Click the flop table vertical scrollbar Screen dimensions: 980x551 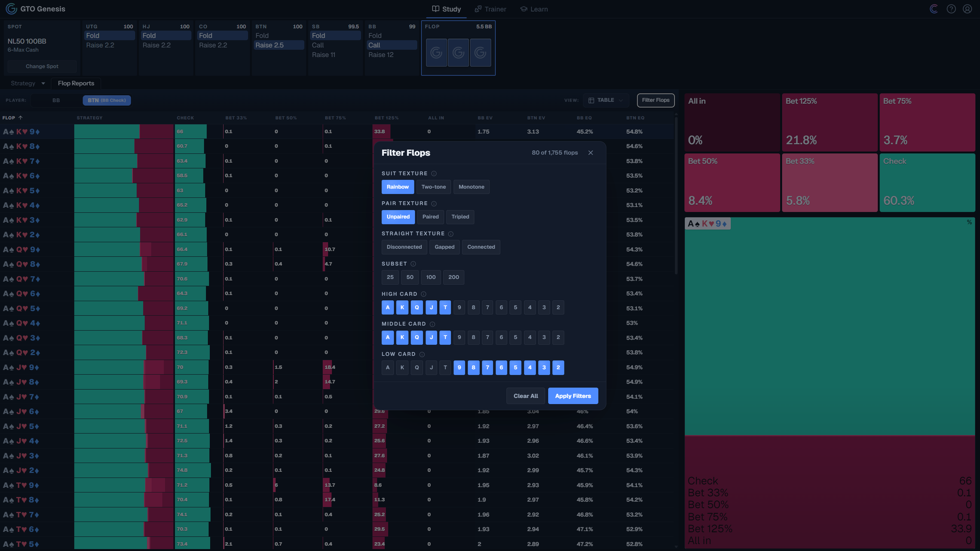pos(676,196)
